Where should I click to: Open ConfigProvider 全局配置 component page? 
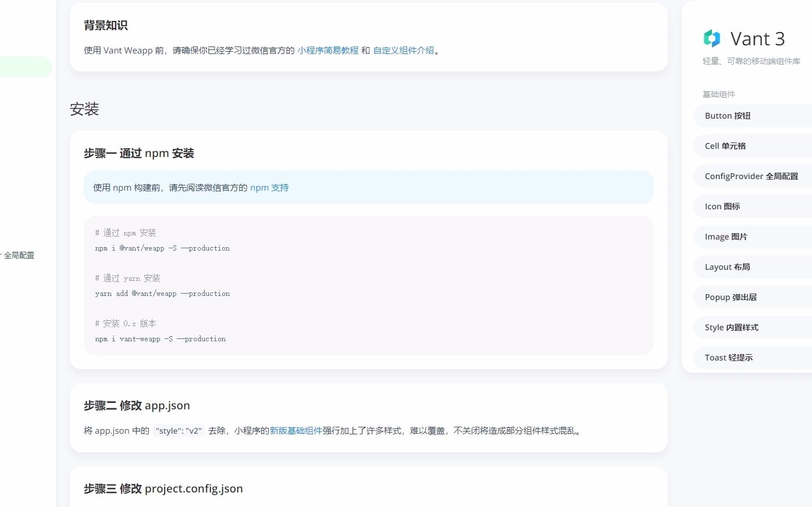tap(753, 176)
